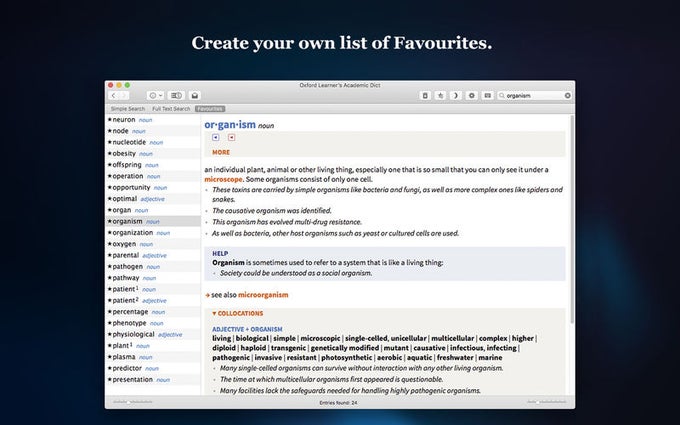Open the history clock dropdown
The image size is (680, 425).
[155, 95]
